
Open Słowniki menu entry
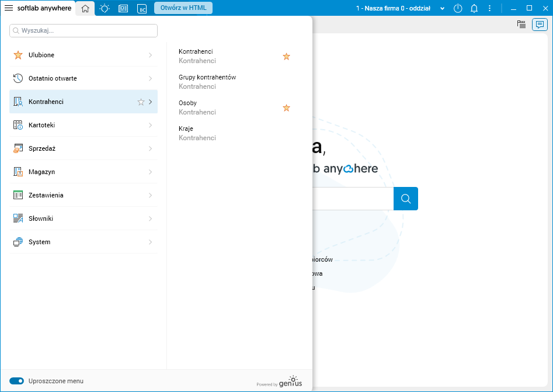84,218
